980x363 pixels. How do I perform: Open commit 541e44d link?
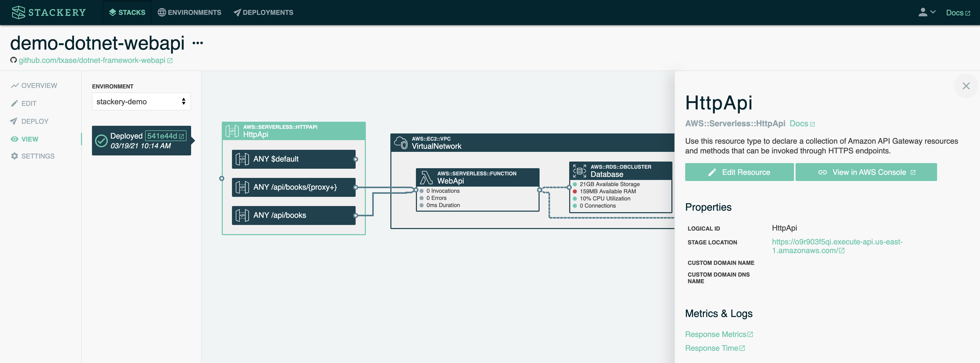coord(166,136)
